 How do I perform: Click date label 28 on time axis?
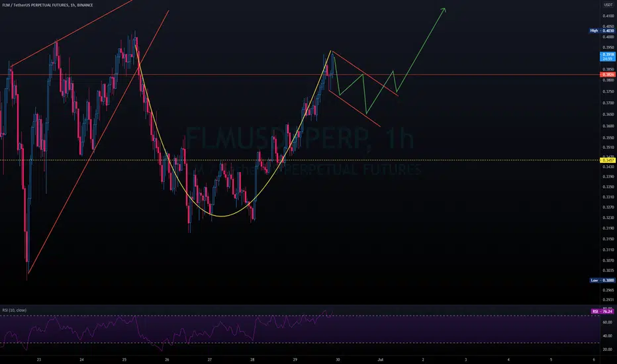(252, 359)
